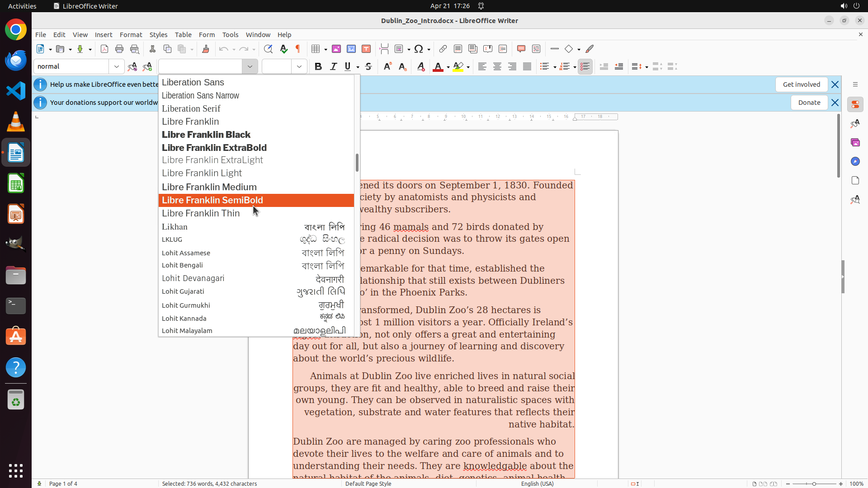868x488 pixels.
Task: Toggle Bold formatting
Action: click(318, 66)
